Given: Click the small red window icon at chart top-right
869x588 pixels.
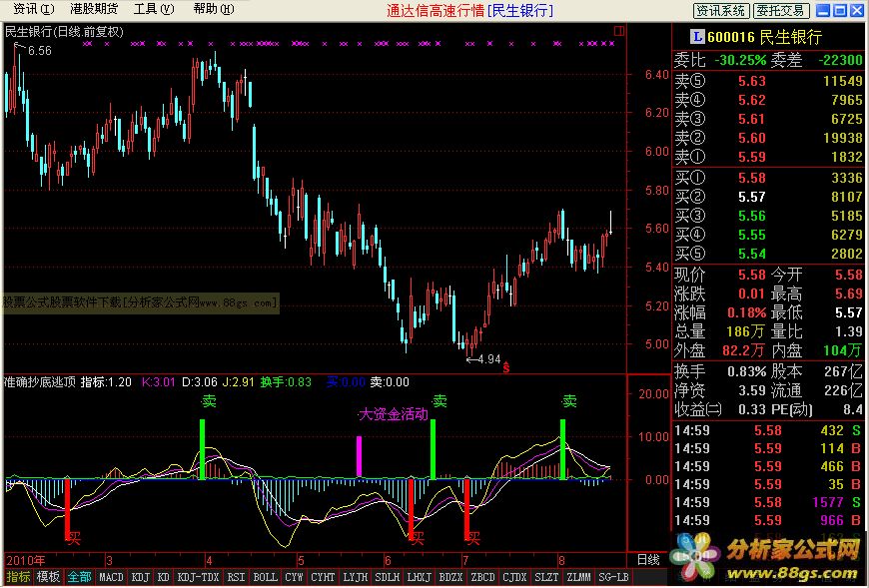Looking at the screenshot, I should click(x=619, y=31).
